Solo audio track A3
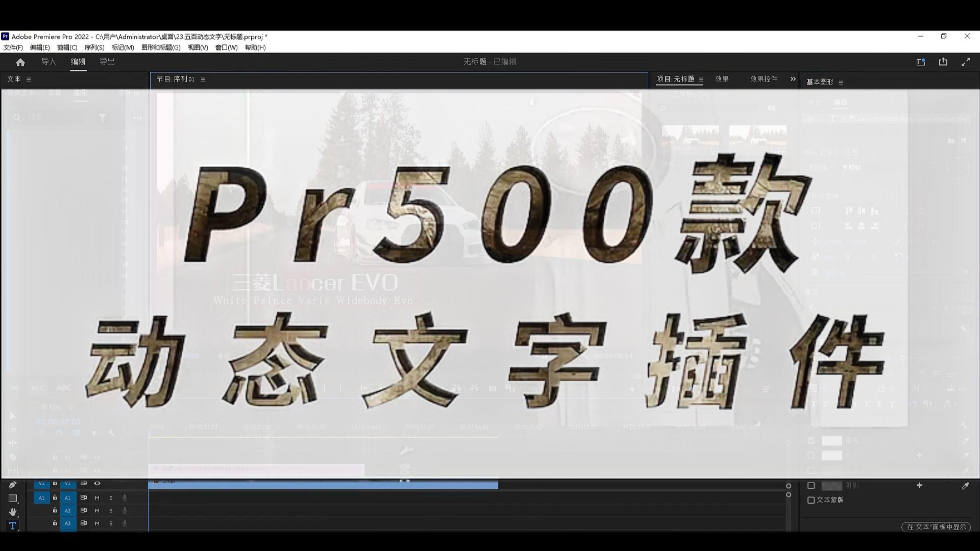Image resolution: width=980 pixels, height=551 pixels. point(111,524)
